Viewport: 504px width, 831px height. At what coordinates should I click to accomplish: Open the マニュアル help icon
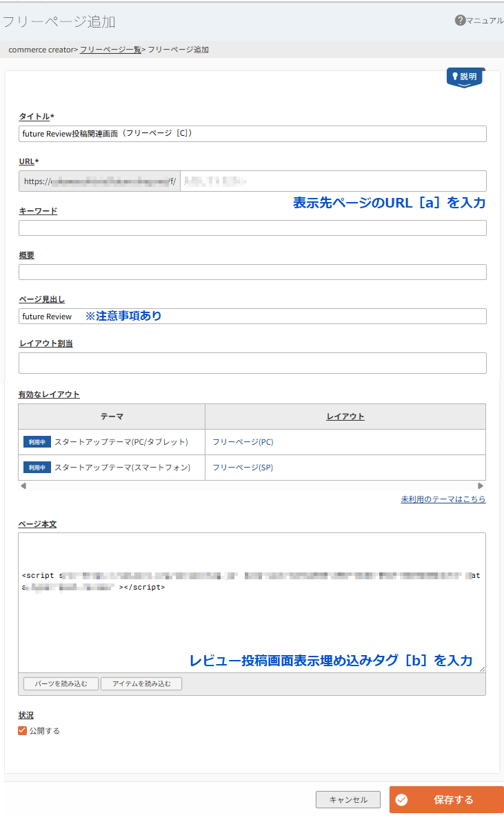(460, 21)
